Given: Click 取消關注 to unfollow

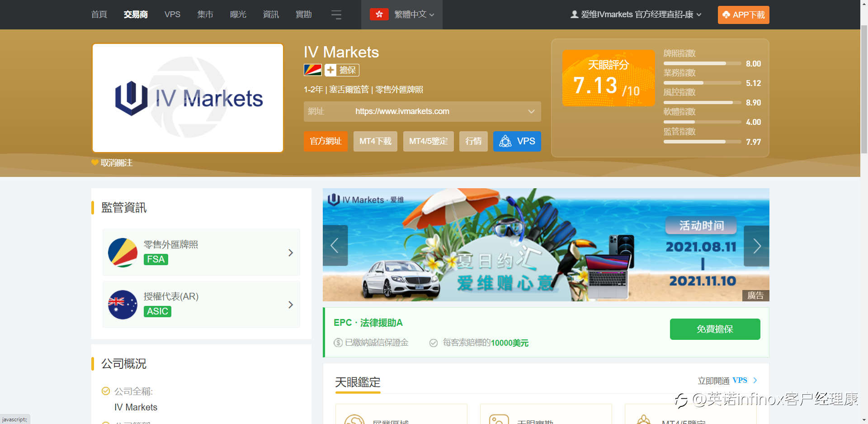Looking at the screenshot, I should (x=116, y=162).
